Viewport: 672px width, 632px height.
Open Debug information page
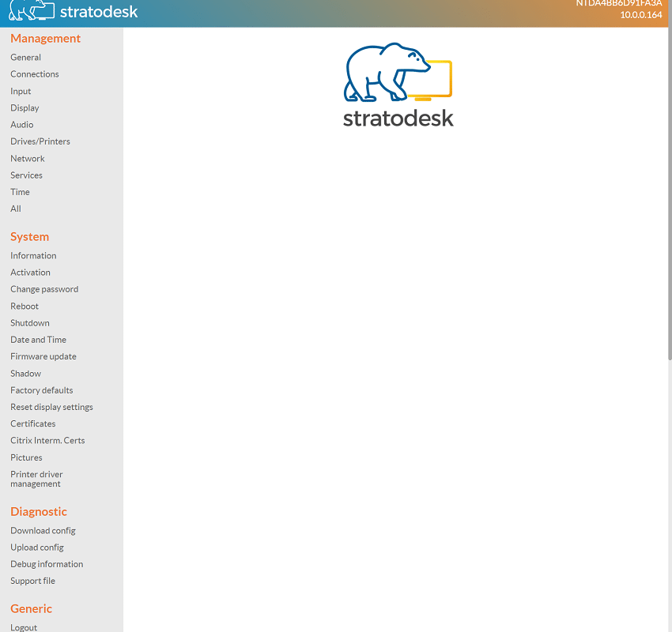(47, 564)
